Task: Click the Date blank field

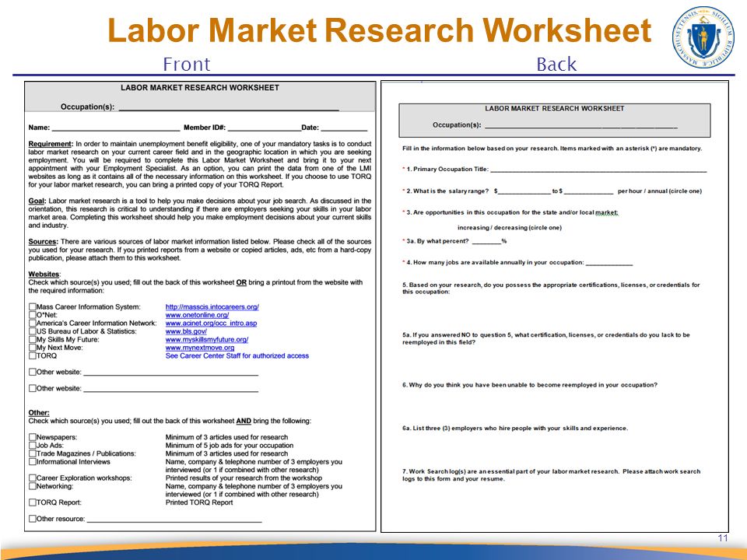Action: [x=345, y=128]
